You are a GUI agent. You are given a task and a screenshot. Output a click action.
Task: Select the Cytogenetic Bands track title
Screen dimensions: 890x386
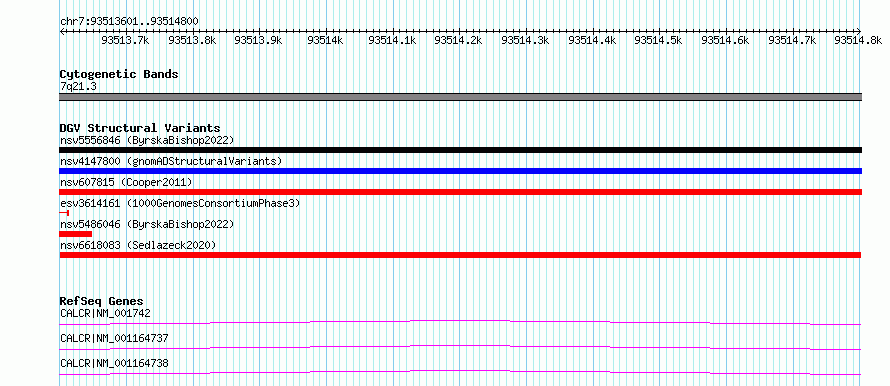tap(119, 74)
